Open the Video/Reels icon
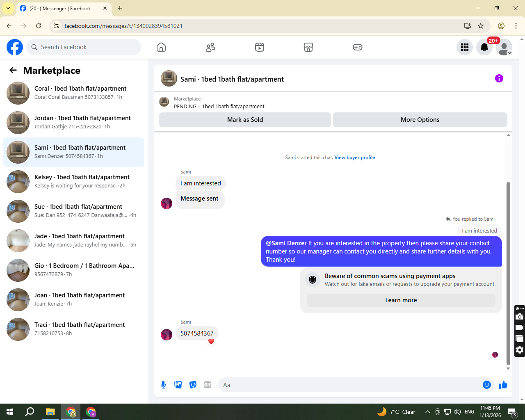Image resolution: width=525 pixels, height=420 pixels. pyautogui.click(x=260, y=47)
